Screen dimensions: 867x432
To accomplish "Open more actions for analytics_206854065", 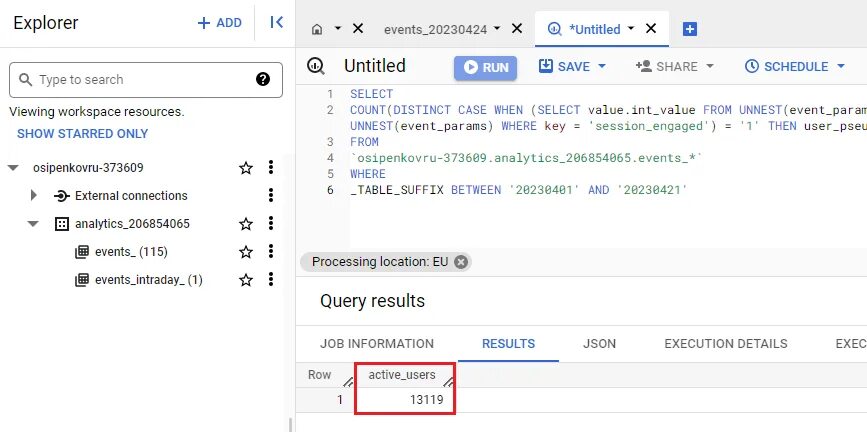I will point(270,223).
